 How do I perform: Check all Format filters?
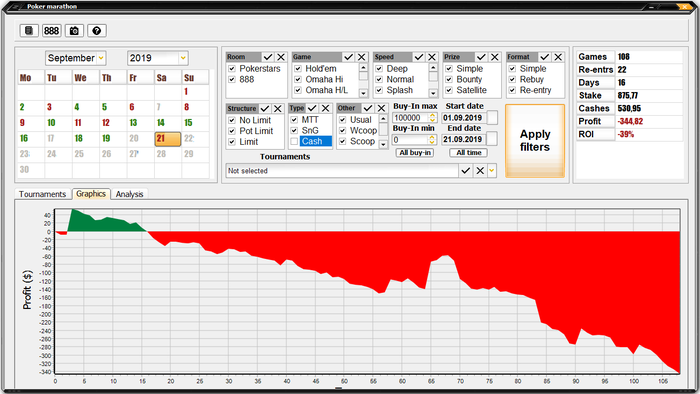(x=545, y=57)
